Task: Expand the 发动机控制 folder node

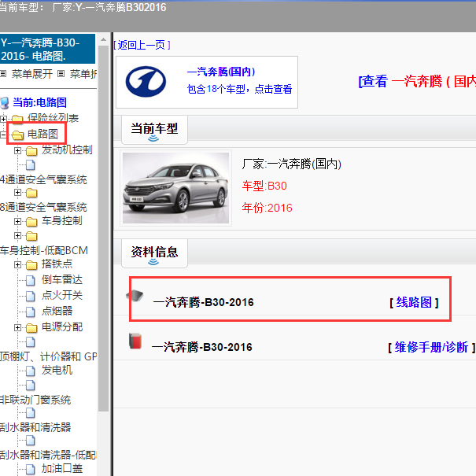Action: click(x=17, y=150)
